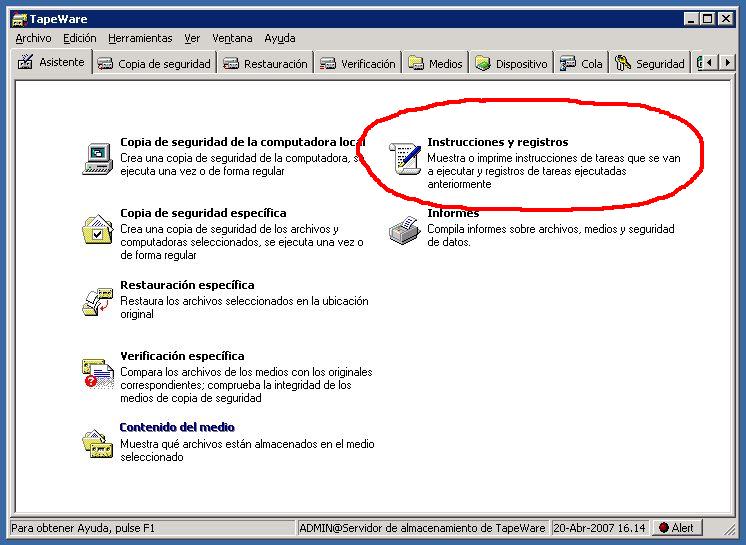This screenshot has height=545, width=746.
Task: Click the Alert status bar entry
Action: (677, 527)
